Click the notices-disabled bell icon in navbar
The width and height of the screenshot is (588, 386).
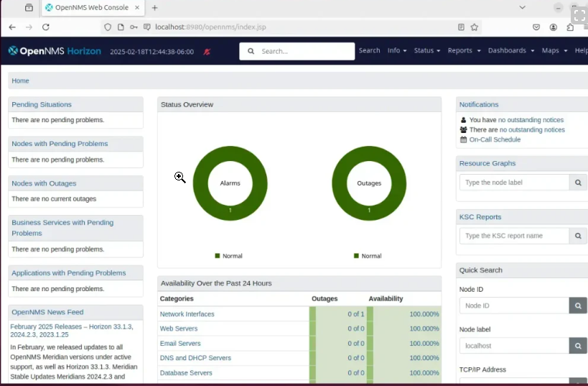point(207,52)
